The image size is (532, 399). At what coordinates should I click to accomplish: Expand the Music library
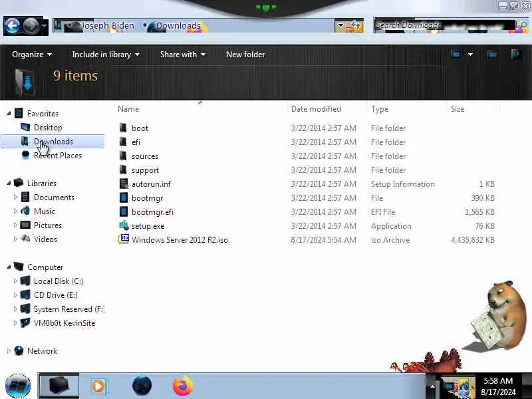[15, 211]
